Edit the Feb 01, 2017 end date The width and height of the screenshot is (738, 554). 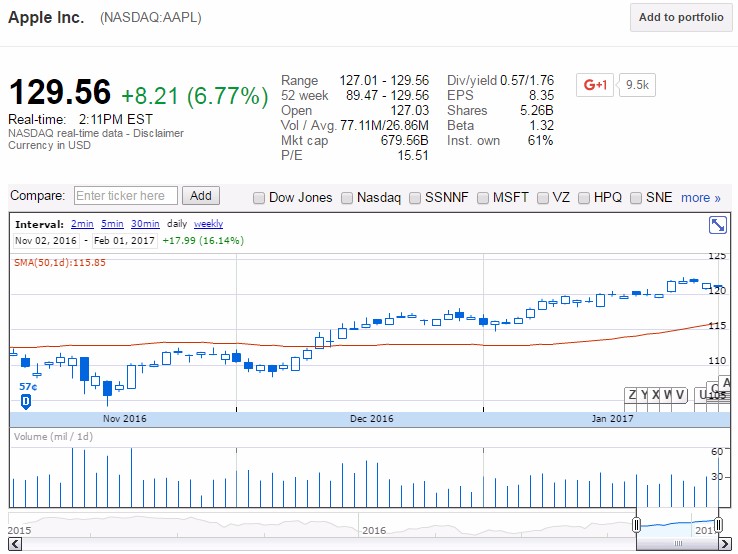click(124, 241)
